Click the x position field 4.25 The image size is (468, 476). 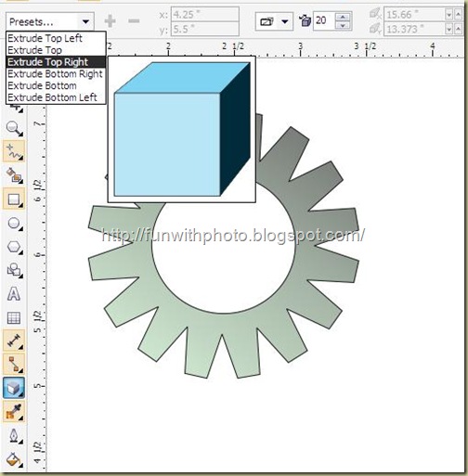205,14
